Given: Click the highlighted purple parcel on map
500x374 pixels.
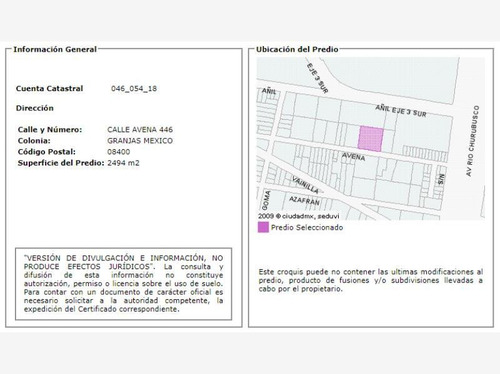Looking at the screenshot, I should pos(371,139).
